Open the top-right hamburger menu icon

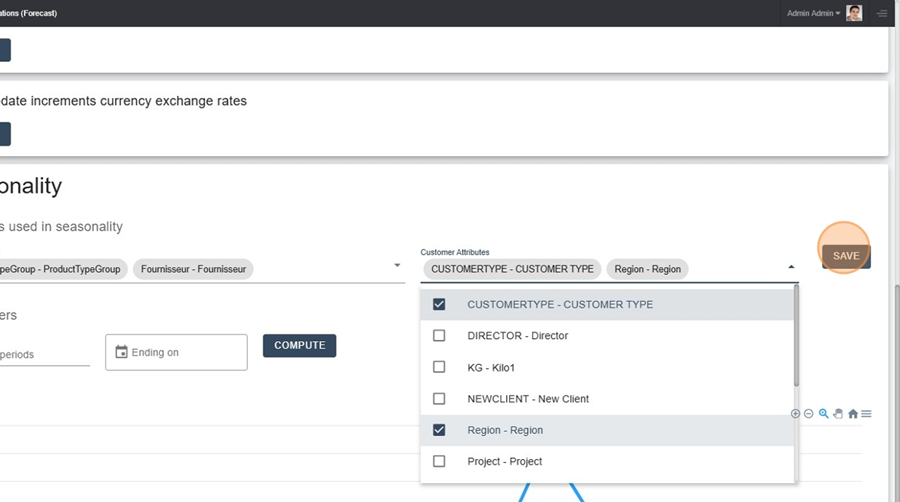(x=882, y=13)
